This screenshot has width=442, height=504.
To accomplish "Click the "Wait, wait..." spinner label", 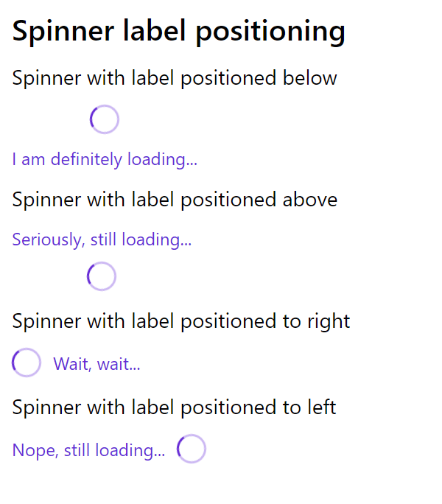I will coord(97,364).
